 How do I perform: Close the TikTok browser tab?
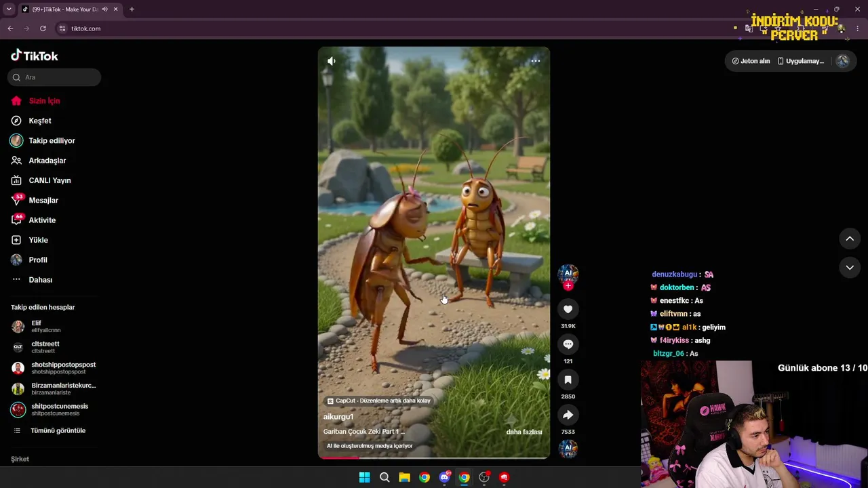coord(116,9)
